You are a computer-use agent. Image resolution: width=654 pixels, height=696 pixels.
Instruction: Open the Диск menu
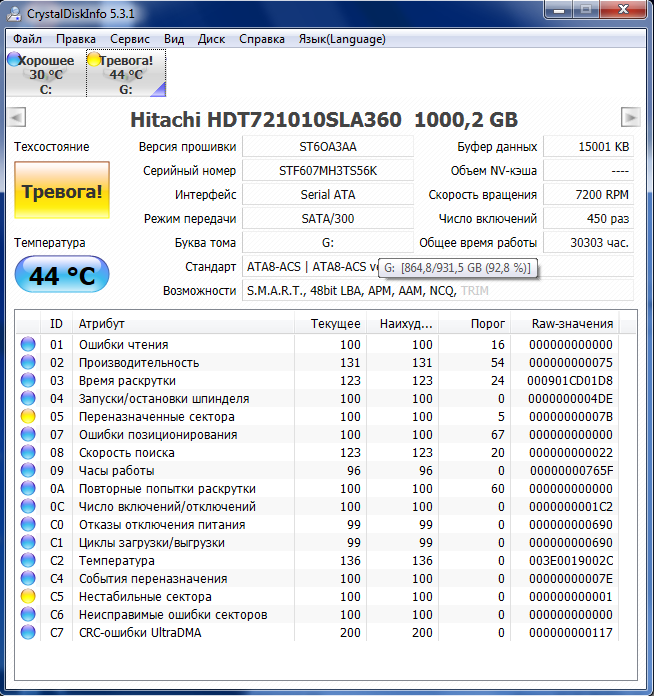click(x=212, y=39)
